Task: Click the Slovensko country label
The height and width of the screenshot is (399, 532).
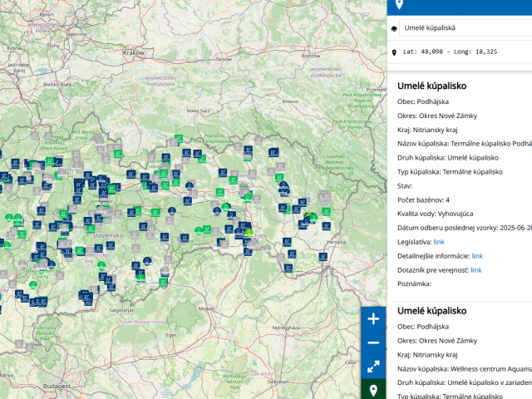Action: click(108, 235)
